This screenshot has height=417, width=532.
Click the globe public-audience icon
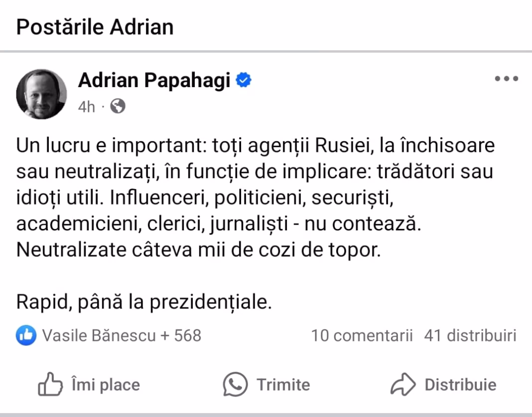pyautogui.click(x=118, y=106)
